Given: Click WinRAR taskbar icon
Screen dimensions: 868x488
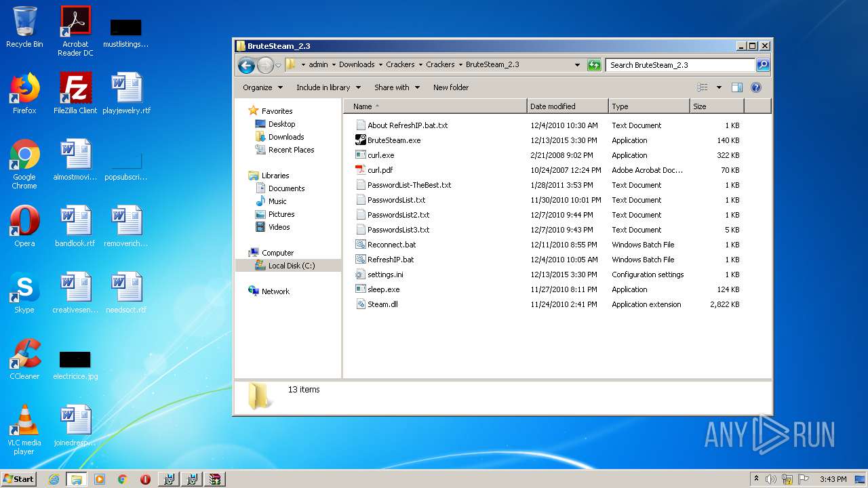Looking at the screenshot, I should [215, 479].
